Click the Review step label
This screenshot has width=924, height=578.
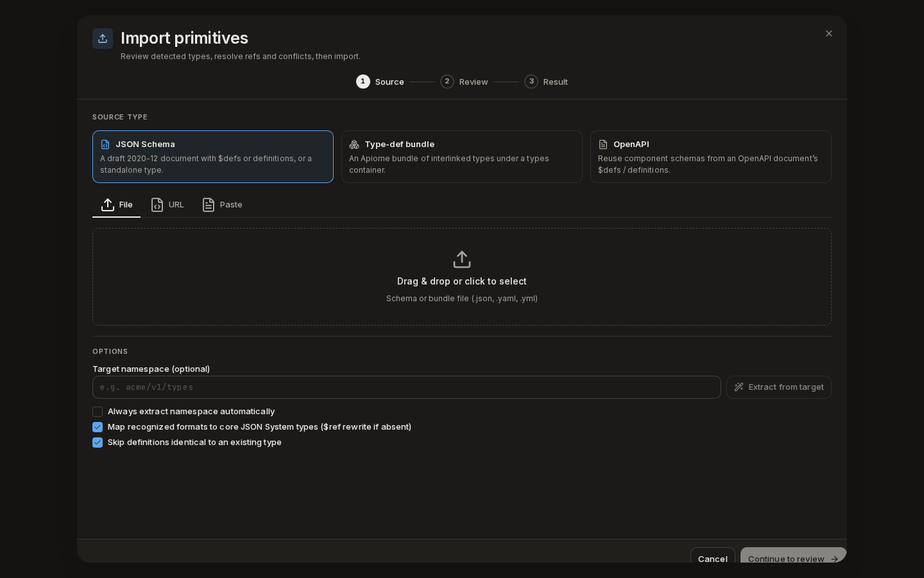pyautogui.click(x=474, y=82)
